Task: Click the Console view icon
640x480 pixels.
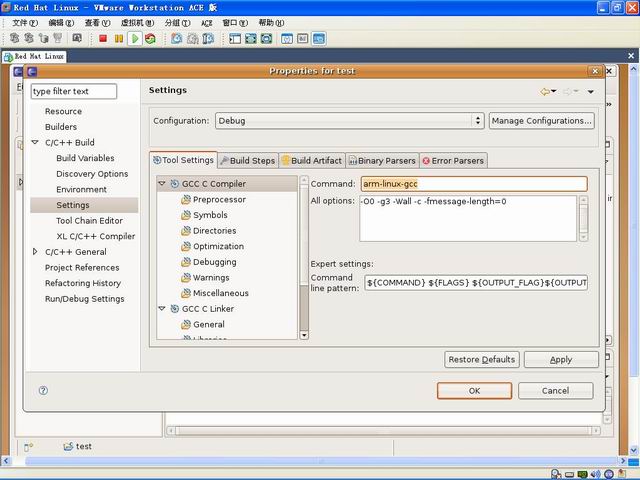Action: 318,39
